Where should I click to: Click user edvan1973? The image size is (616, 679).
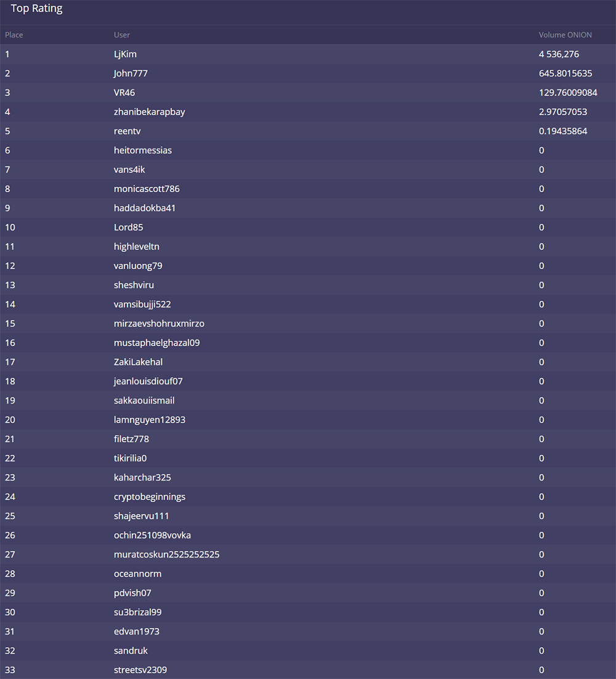pyautogui.click(x=136, y=632)
